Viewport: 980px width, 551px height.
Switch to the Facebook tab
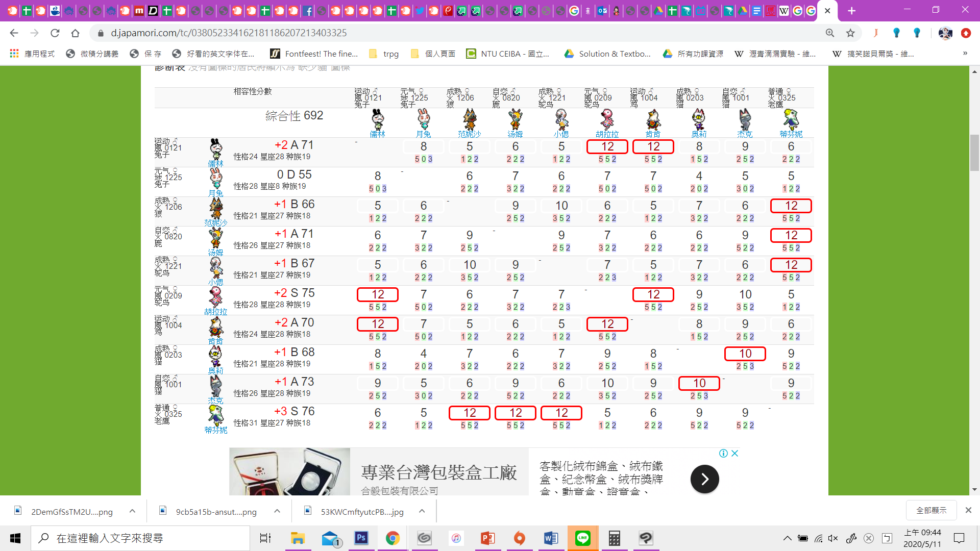pos(308,11)
